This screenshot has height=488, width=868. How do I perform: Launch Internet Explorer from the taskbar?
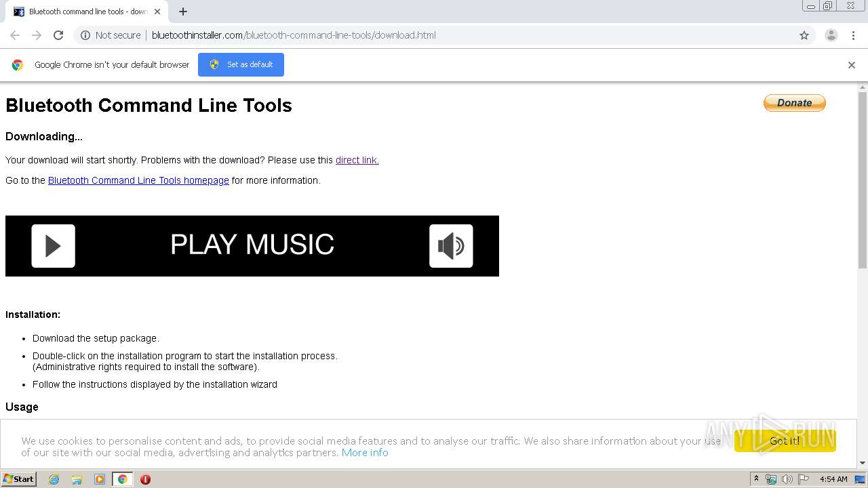coord(54,479)
